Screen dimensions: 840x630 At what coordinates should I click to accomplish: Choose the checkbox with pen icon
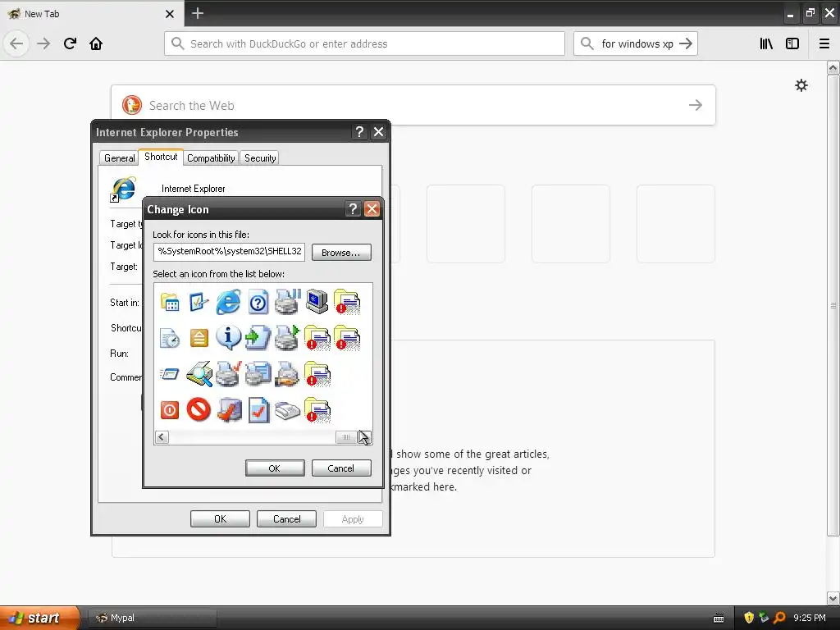pos(199,303)
